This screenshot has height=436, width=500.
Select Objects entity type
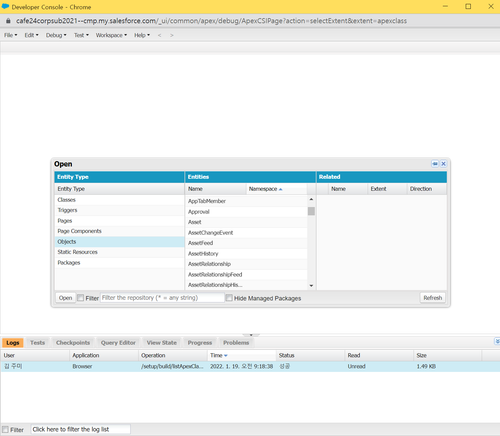[120, 242]
